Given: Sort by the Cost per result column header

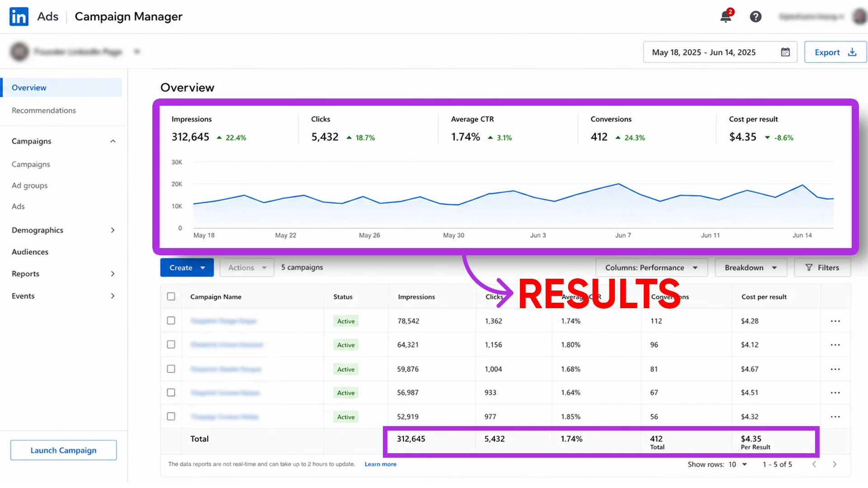Looking at the screenshot, I should click(x=764, y=297).
